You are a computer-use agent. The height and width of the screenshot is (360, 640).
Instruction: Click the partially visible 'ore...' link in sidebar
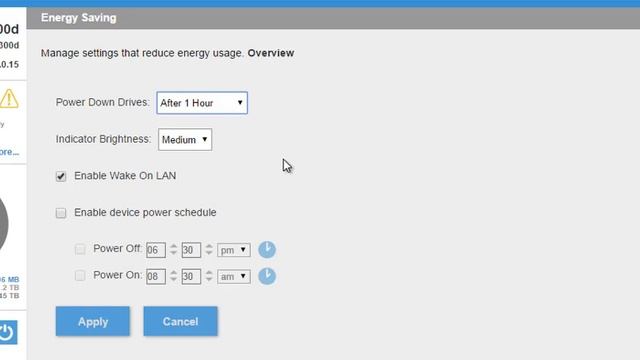(x=9, y=152)
